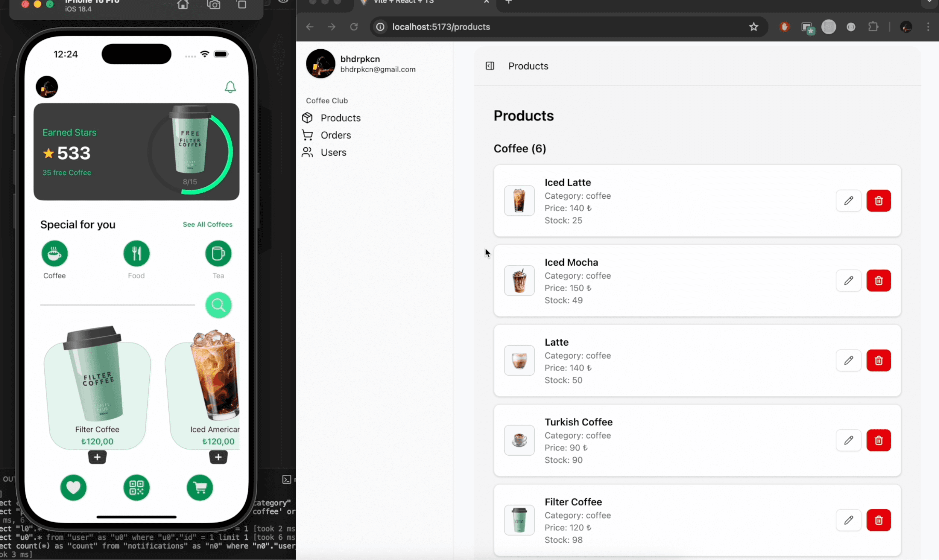939x560 pixels.
Task: Add Filter Coffee with plus button
Action: point(97,457)
